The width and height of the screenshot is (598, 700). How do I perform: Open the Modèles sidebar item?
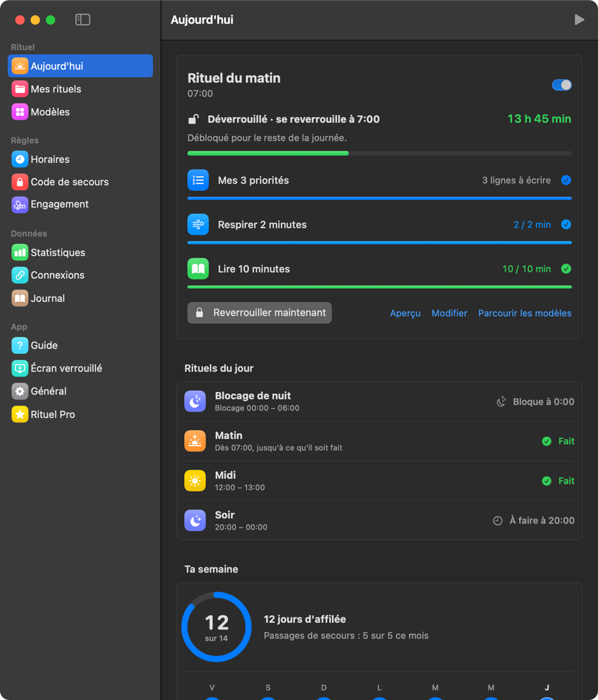[80, 111]
